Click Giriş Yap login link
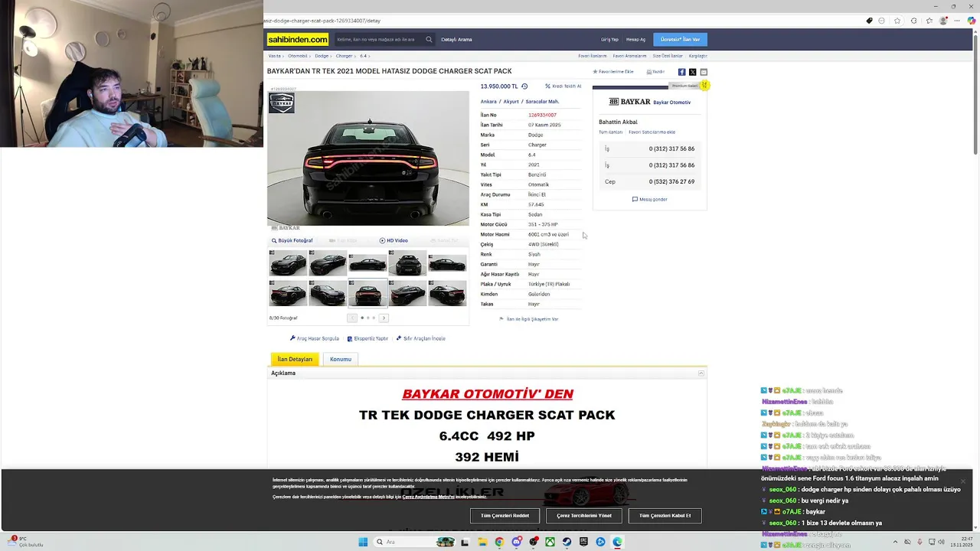Screen dimensions: 980x551 click(x=609, y=39)
